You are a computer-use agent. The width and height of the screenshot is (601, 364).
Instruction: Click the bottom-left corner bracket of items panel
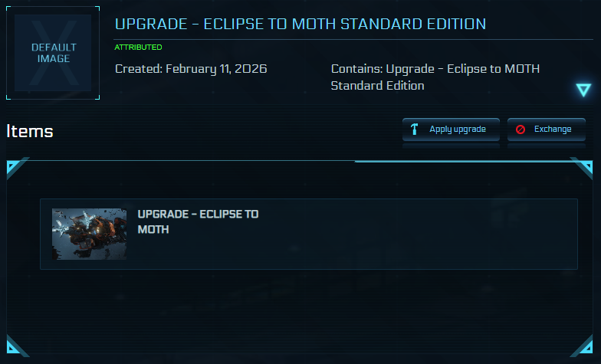tap(16, 347)
